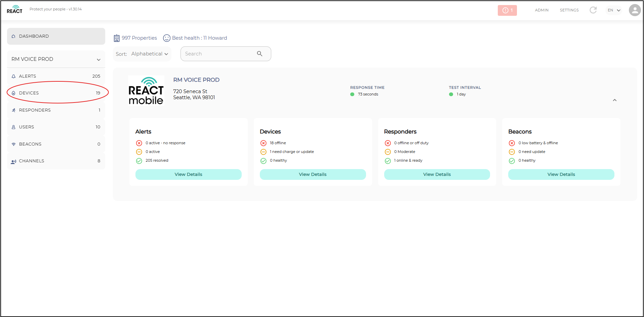The width and height of the screenshot is (644, 317).
Task: Click the Best health : 11 Howard link
Action: (x=200, y=38)
